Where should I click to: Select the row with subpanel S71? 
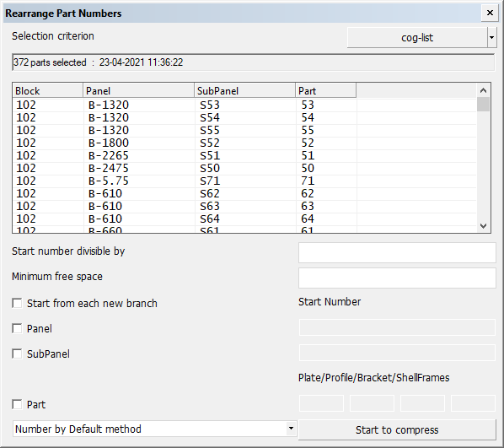tap(244, 181)
